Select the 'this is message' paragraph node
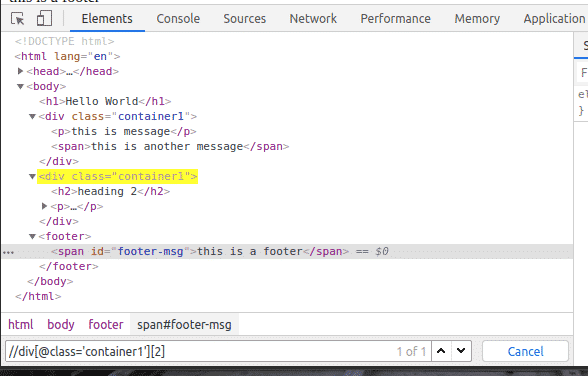Image resolution: width=588 pixels, height=376 pixels. pos(124,131)
